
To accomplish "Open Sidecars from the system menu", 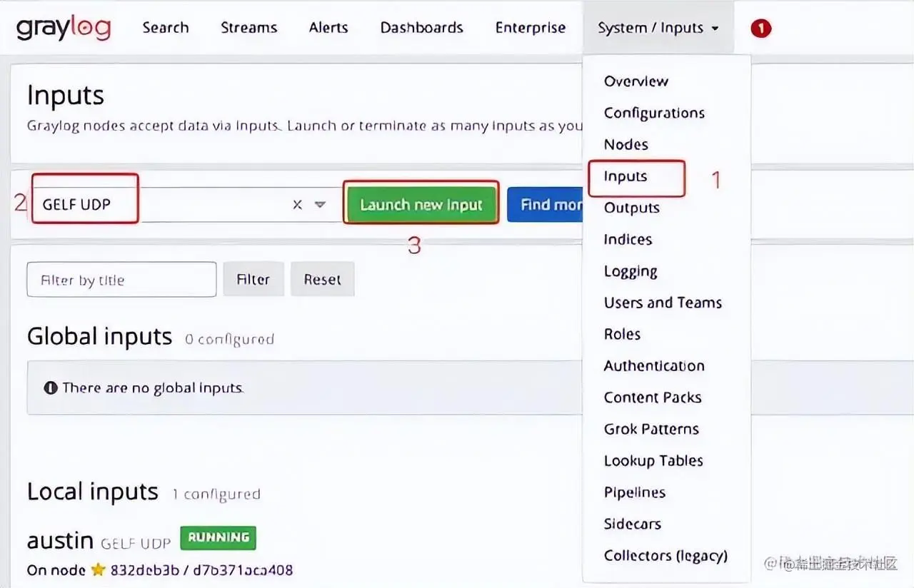I will tap(632, 524).
